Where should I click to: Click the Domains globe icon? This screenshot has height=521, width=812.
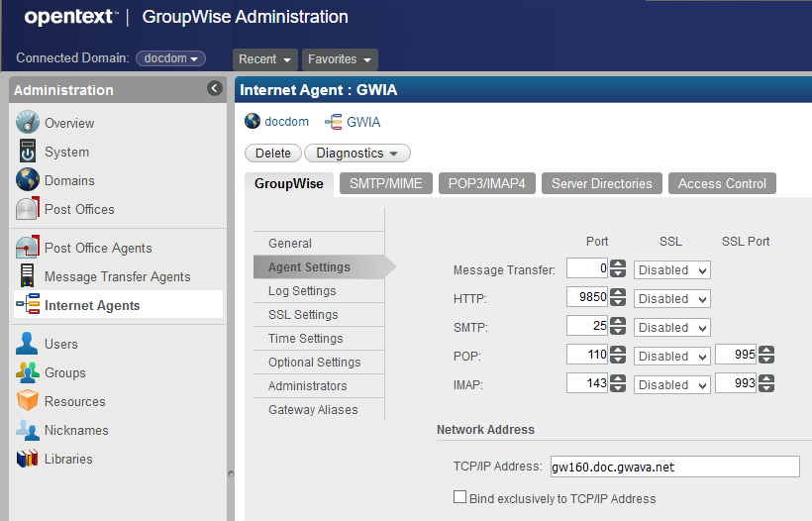[x=28, y=180]
